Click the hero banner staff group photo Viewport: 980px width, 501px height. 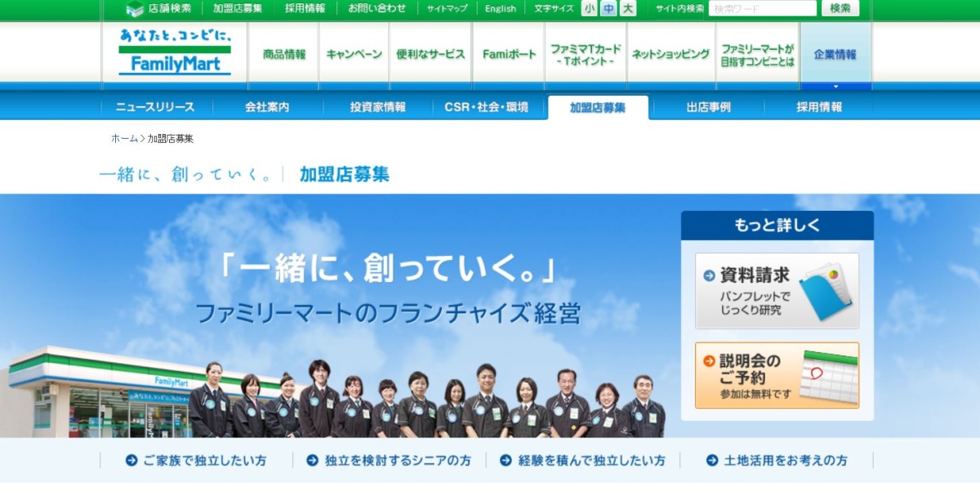[427, 399]
